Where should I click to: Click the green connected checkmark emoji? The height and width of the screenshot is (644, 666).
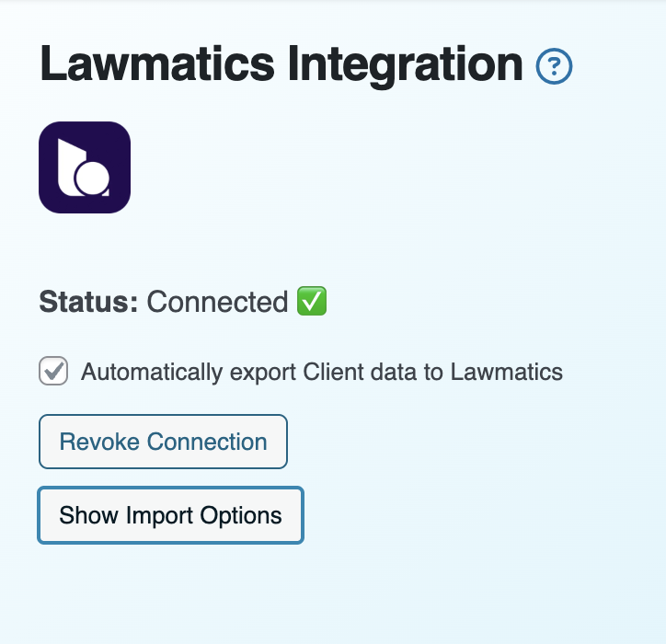(312, 301)
